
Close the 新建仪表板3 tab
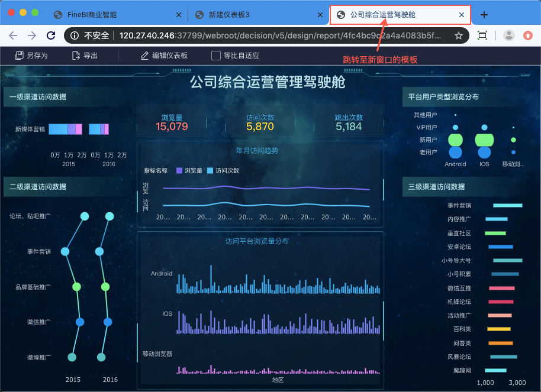[320, 15]
